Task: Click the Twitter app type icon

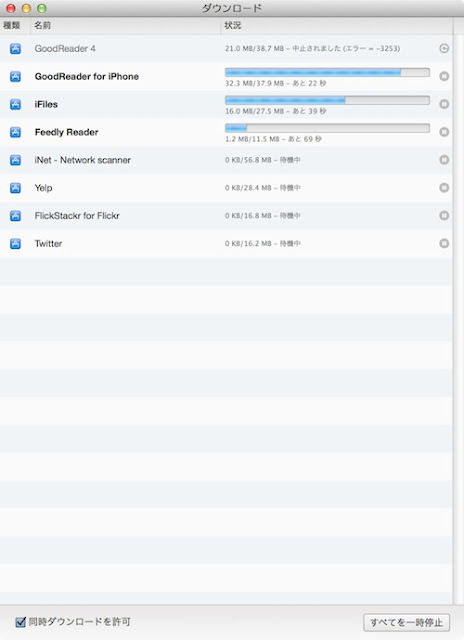Action: [16, 243]
